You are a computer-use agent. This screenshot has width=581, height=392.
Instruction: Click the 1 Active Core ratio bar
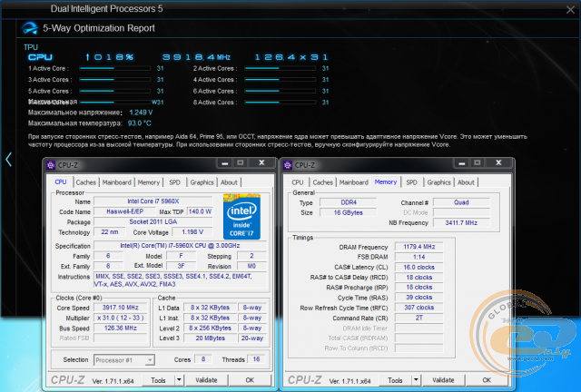pyautogui.click(x=115, y=68)
